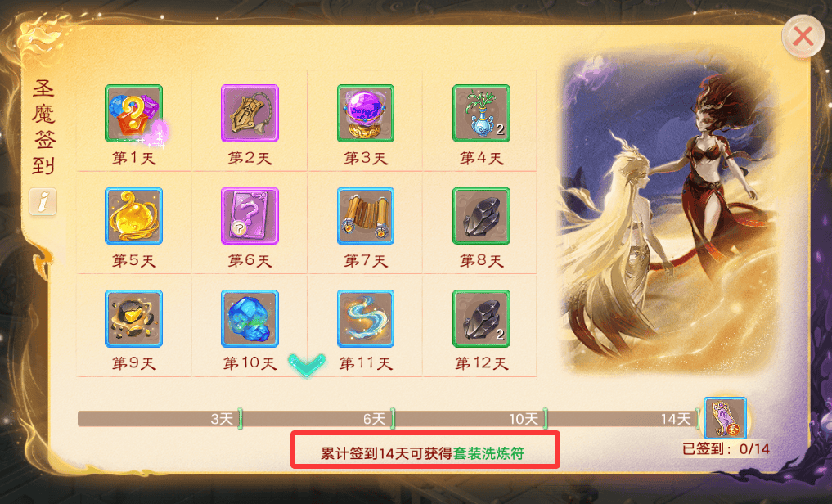The height and width of the screenshot is (504, 832).
Task: Close the sign-in panel with red X
Action: [x=803, y=37]
